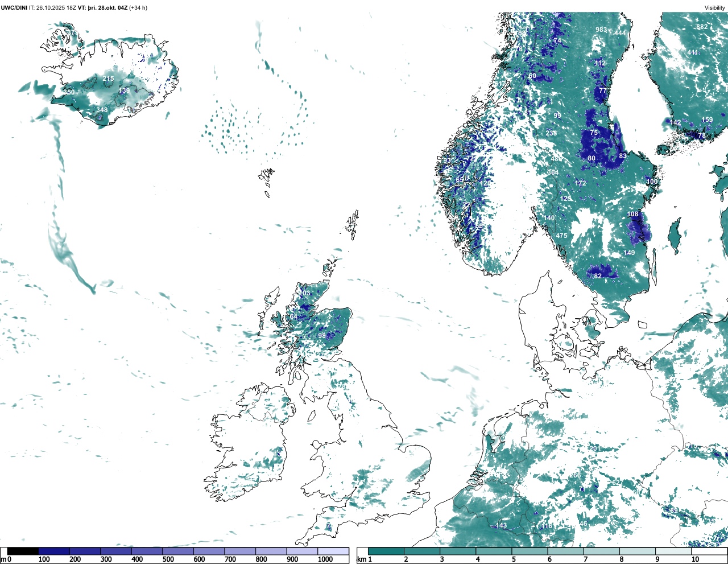Click the dark blue 100–200 m legend swatch
728x564 pixels.
(54, 551)
